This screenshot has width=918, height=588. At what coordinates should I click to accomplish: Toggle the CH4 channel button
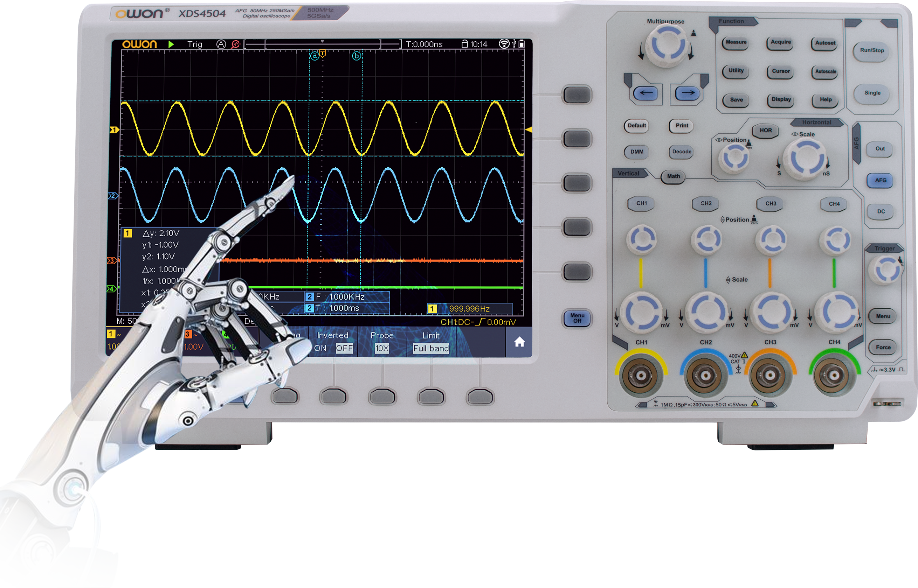coord(834,204)
